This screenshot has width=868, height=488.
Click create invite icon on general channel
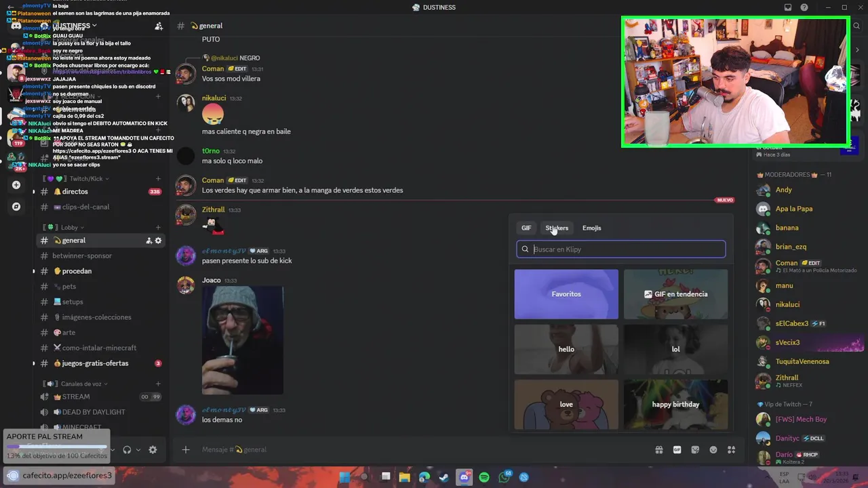[x=149, y=241]
